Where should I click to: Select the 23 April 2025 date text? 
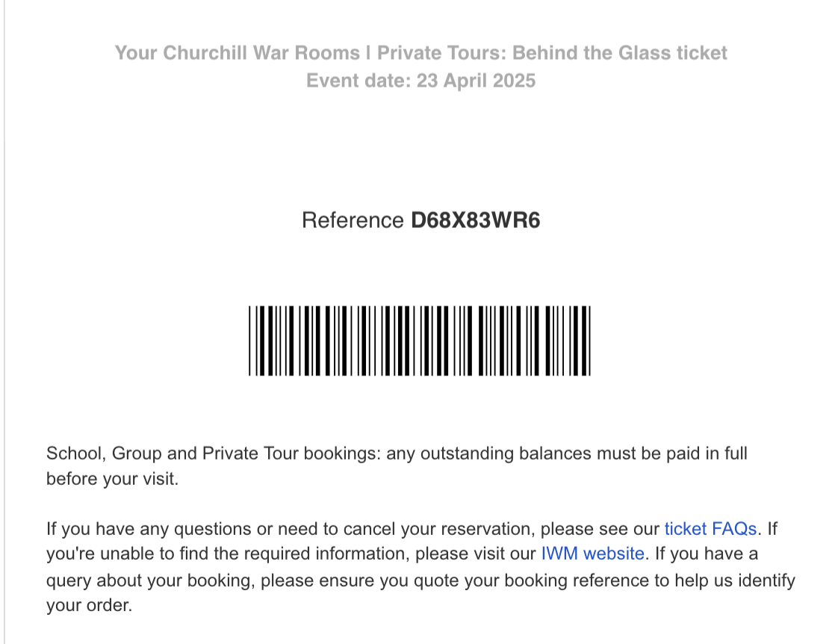476,81
